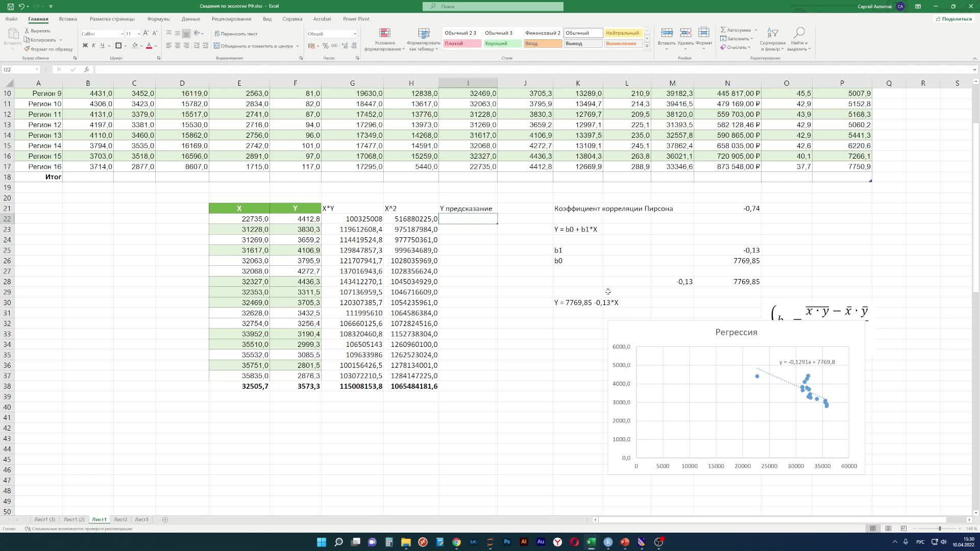
Task: Toggle italic К formatting
Action: [93, 45]
